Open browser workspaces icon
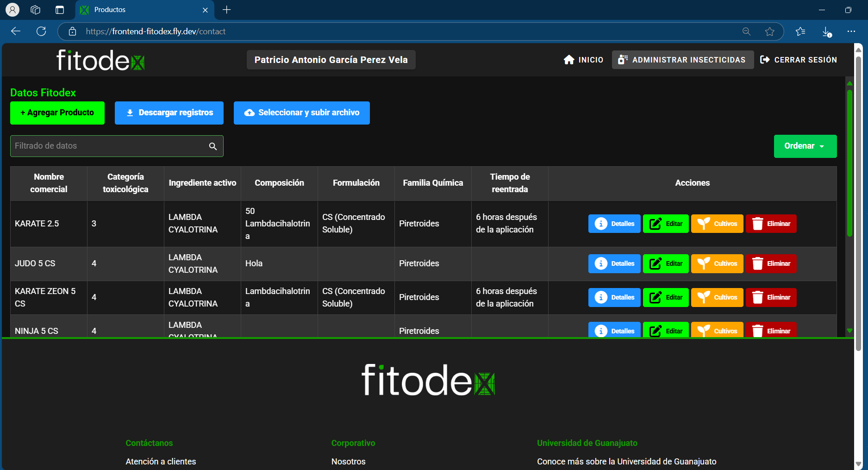868x470 pixels. [x=36, y=10]
